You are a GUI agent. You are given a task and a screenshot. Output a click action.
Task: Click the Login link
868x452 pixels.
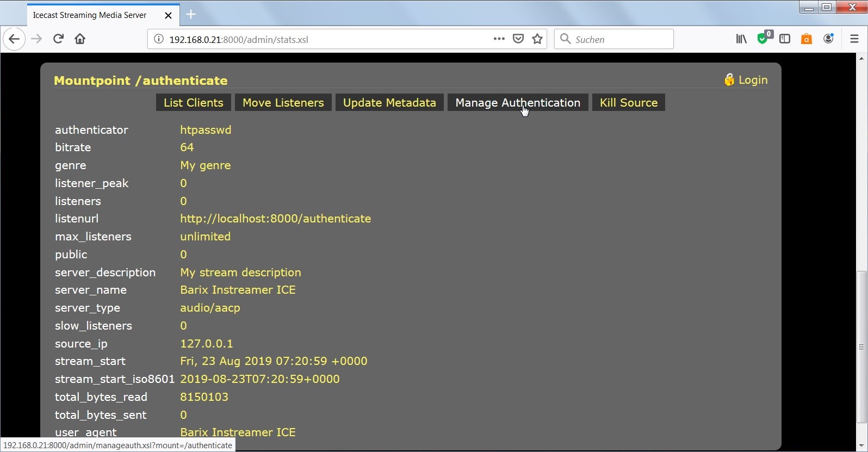point(753,80)
